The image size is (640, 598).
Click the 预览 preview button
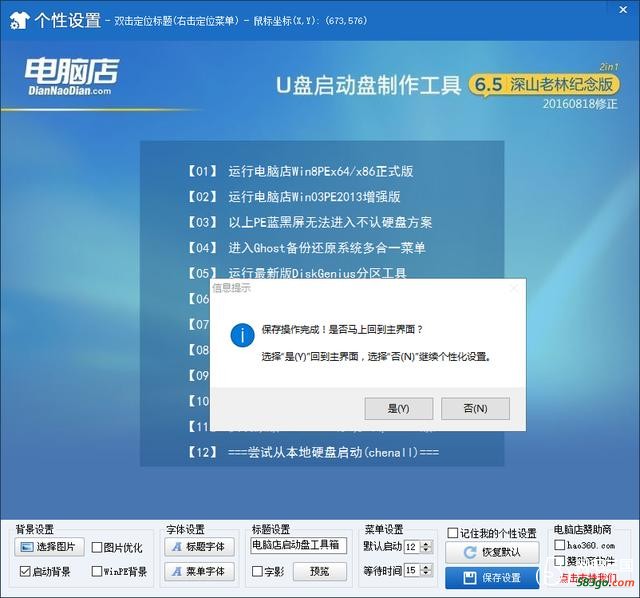320,571
